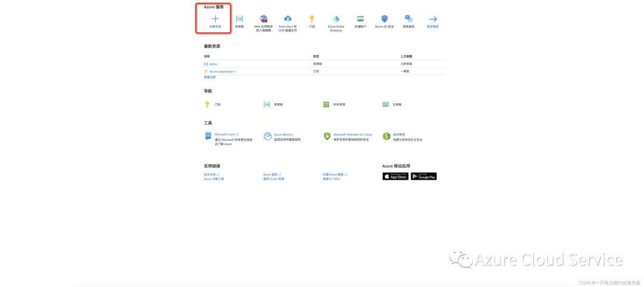Go to 仪表板 (Dashboard) in 导航
Viewport: 644px width, 287px height.
coord(392,104)
